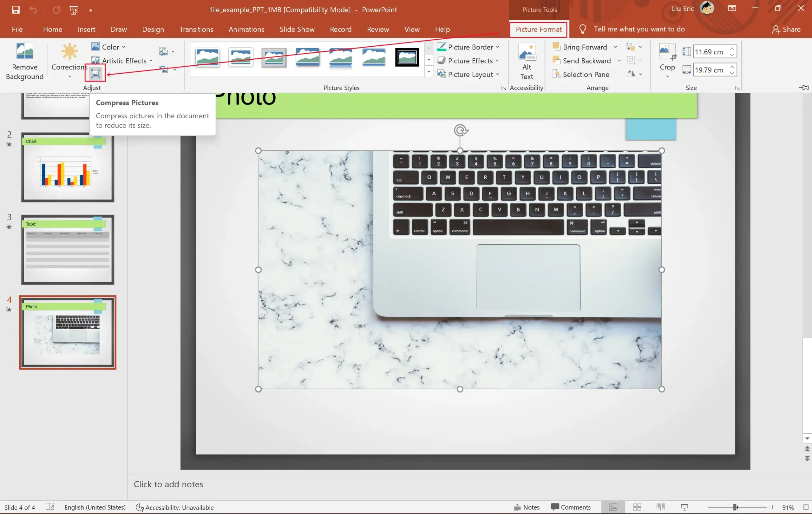
Task: Click the zoom slider handle
Action: (735, 507)
